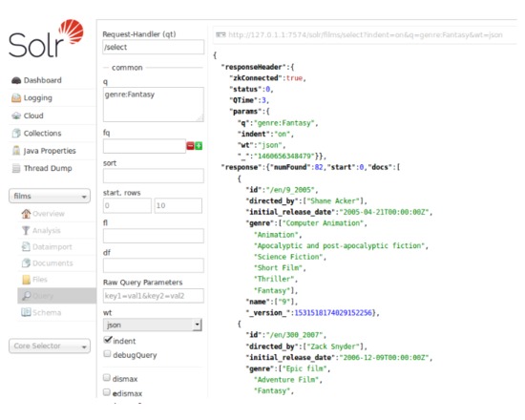This screenshot has height=420, width=525.
Task: Click the "Shane Acker" director value
Action: point(335,201)
